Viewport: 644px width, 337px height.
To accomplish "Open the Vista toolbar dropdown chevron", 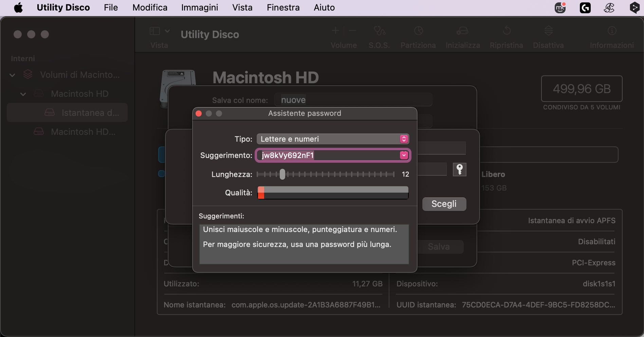I will [167, 31].
